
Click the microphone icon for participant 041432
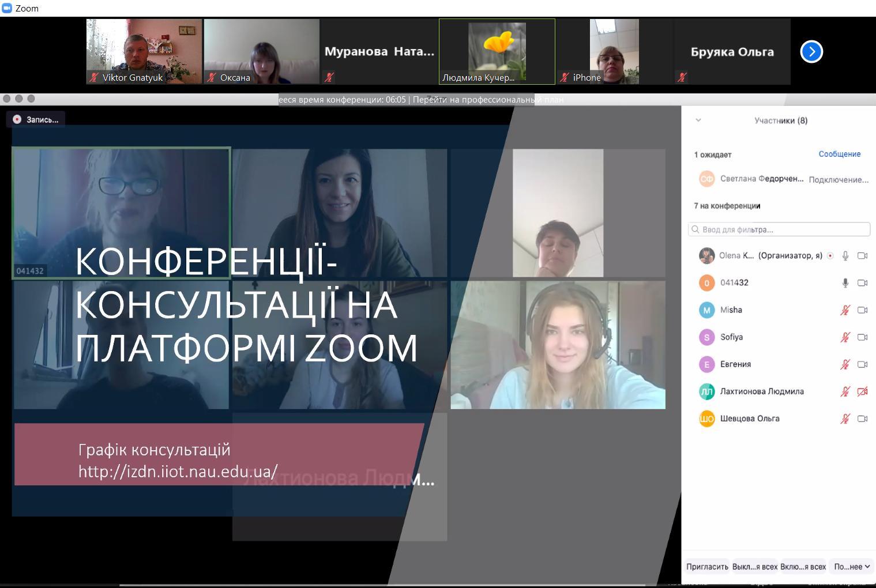coord(845,283)
